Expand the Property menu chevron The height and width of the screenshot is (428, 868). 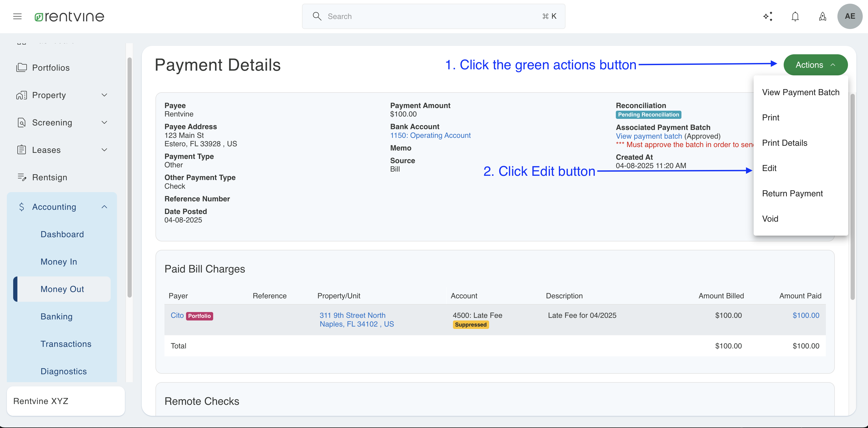[x=104, y=95]
